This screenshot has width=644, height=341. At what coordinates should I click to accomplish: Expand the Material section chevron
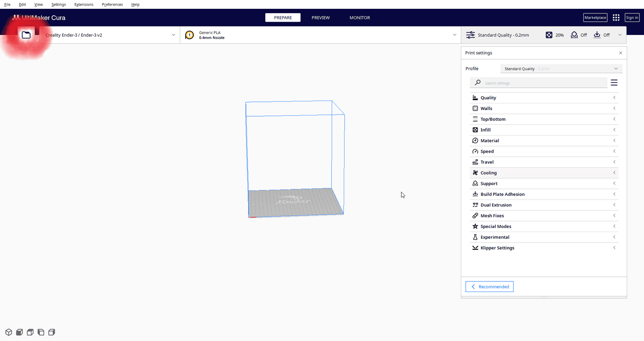click(614, 141)
